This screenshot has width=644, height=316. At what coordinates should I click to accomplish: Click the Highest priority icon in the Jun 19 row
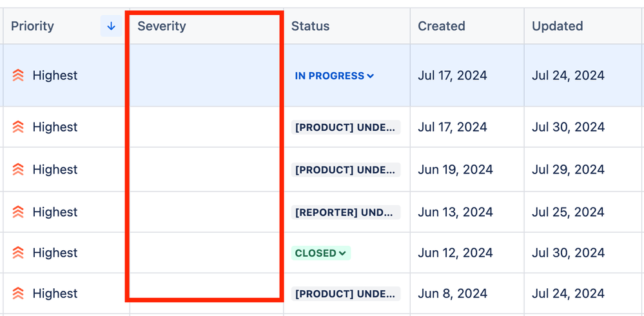pos(18,170)
